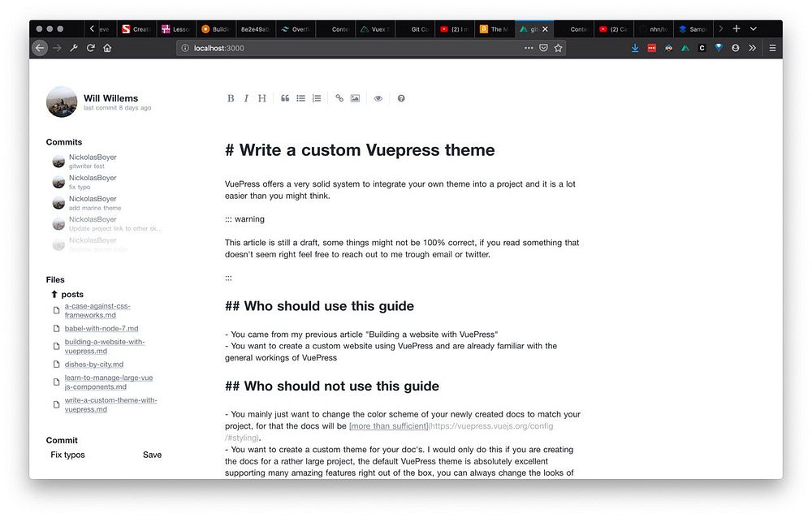Go up from the posts folder
This screenshot has width=812, height=518.
(x=54, y=294)
